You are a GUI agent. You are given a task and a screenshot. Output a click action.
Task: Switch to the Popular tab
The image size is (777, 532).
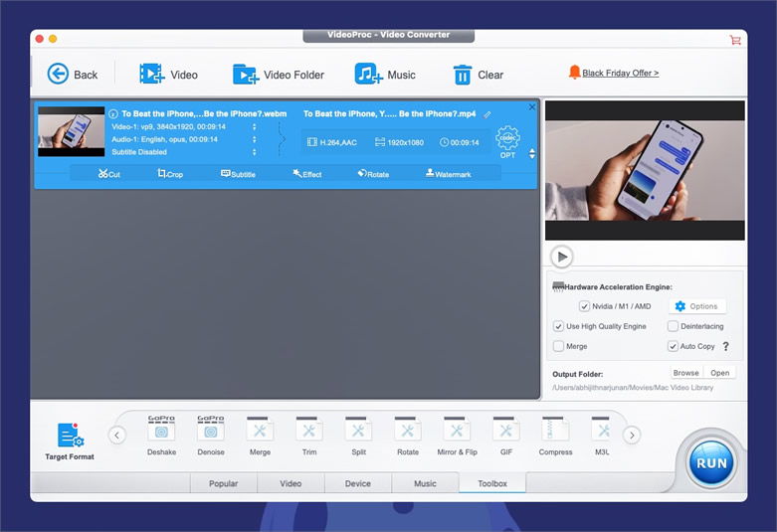click(x=224, y=483)
